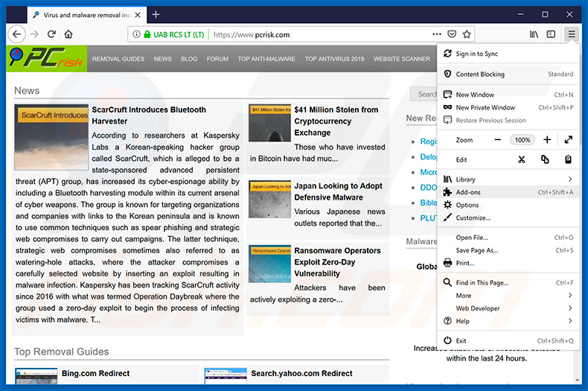Enter full screen mode icon
Image resolution: width=588 pixels, height=391 pixels.
569,139
